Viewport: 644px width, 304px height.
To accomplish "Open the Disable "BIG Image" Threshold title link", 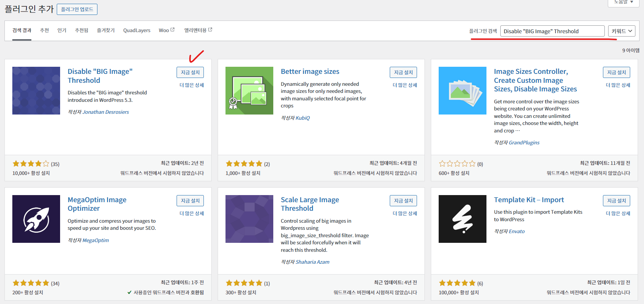I will click(100, 76).
